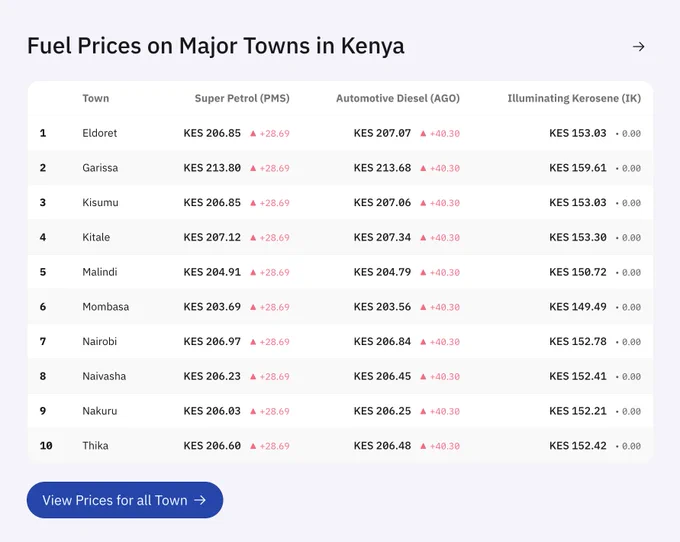Click the View Prices for all Town button
This screenshot has height=542, width=680.
[125, 500]
